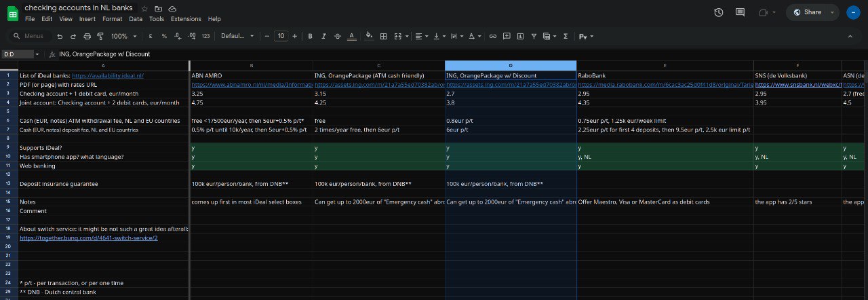The width and height of the screenshot is (868, 300).
Task: Click the paint format roller icon
Action: (x=98, y=36)
